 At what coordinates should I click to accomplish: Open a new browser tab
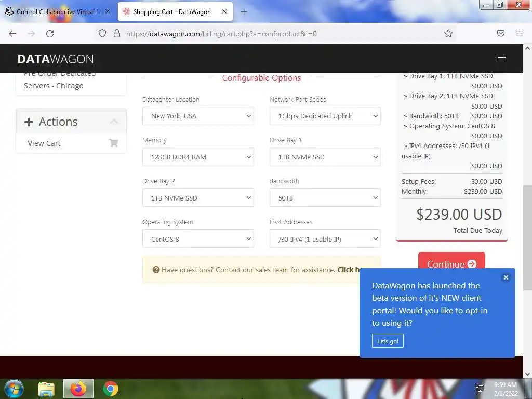tap(244, 12)
